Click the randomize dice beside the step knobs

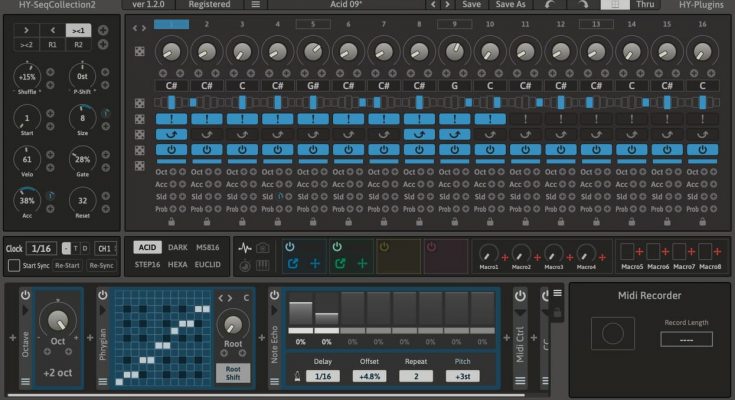(x=140, y=51)
